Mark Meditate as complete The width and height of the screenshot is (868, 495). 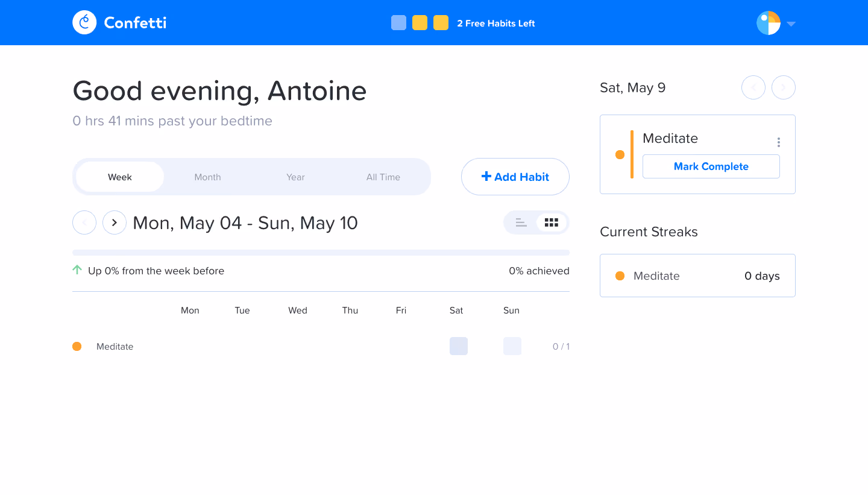click(x=711, y=166)
